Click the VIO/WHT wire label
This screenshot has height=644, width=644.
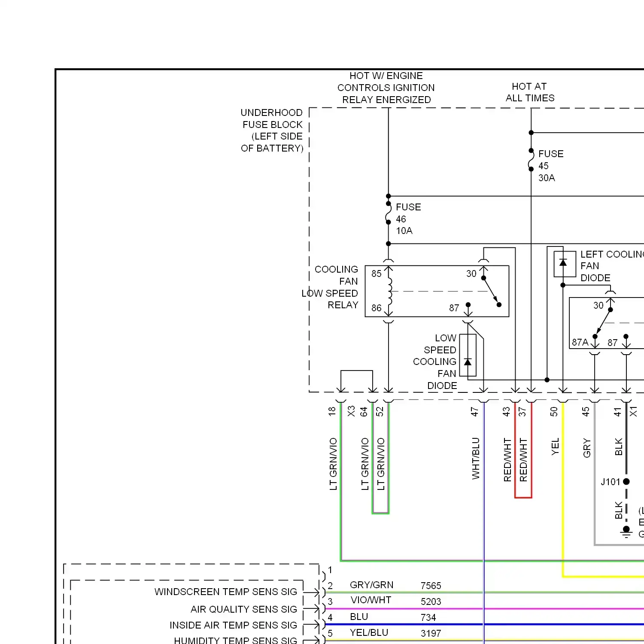point(371,600)
